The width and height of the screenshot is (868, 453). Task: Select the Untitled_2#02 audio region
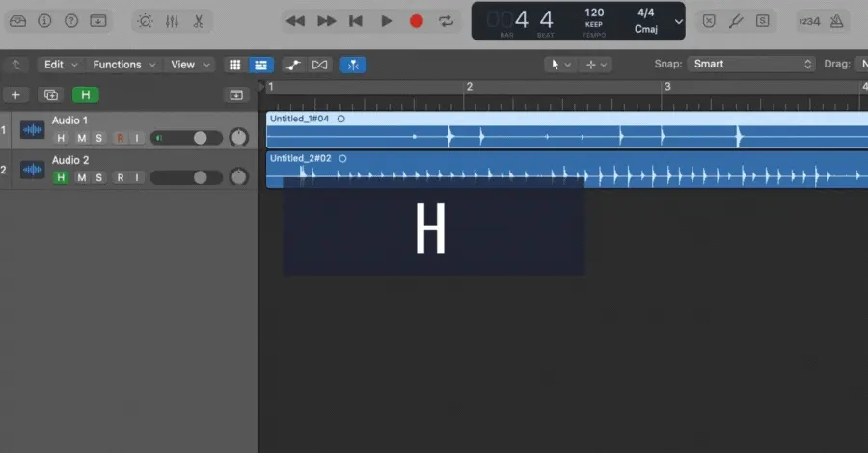567,170
